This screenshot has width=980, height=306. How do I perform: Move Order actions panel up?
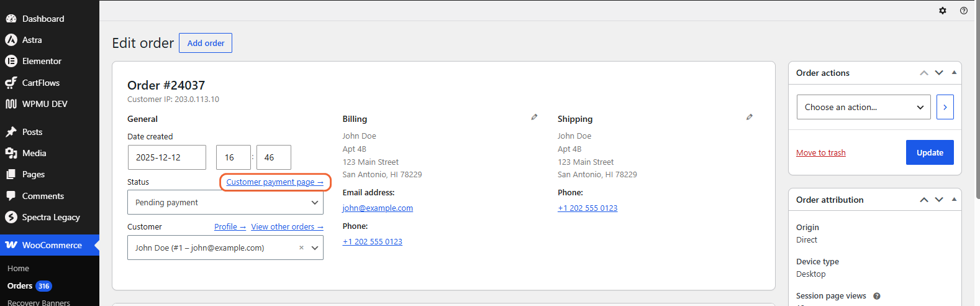point(924,73)
